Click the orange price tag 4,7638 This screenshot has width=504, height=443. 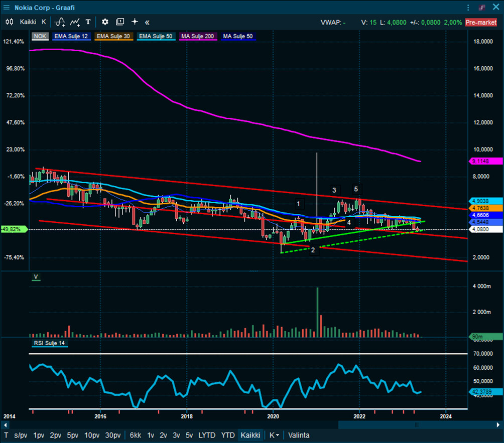click(x=485, y=208)
